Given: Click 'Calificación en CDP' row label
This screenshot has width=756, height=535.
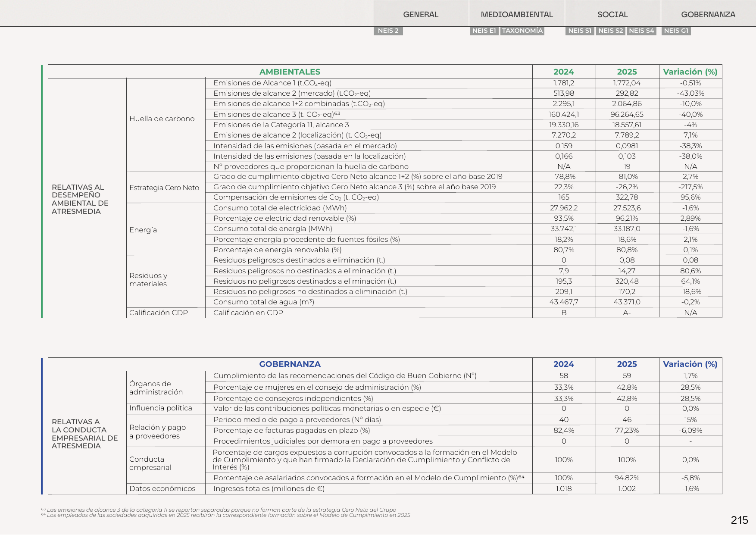Looking at the screenshot, I should pos(248,313).
